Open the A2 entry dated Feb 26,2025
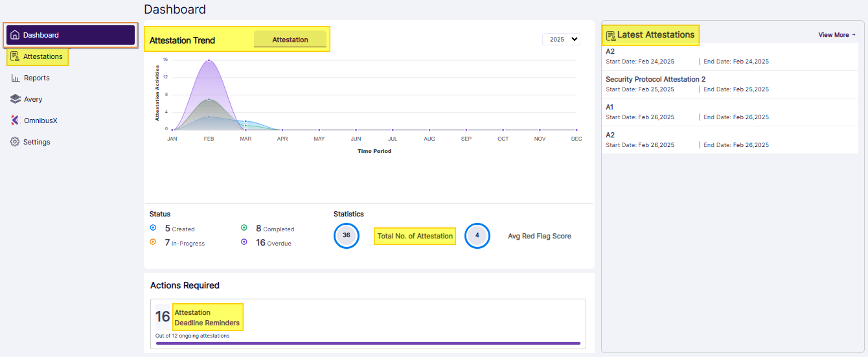Image resolution: width=868 pixels, height=357 pixels. point(729,140)
